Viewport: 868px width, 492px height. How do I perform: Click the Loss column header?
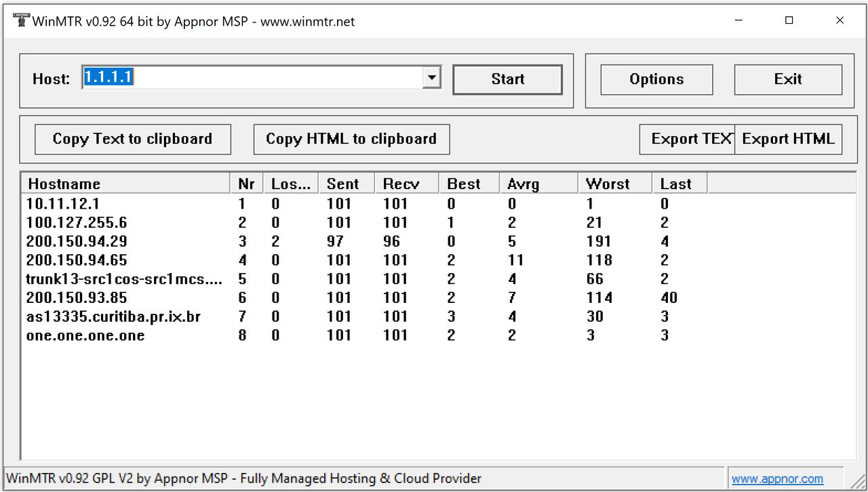click(291, 184)
